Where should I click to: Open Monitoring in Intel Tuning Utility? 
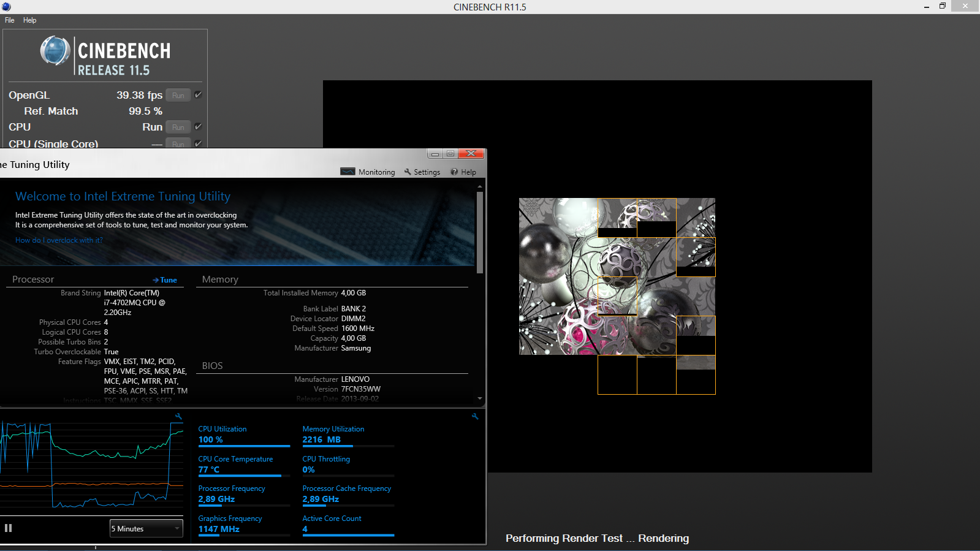click(368, 172)
